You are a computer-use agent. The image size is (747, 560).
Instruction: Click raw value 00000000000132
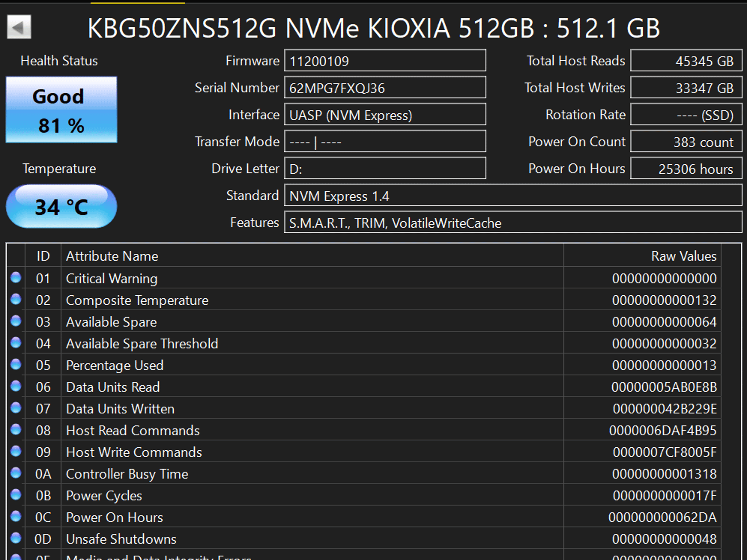(664, 300)
